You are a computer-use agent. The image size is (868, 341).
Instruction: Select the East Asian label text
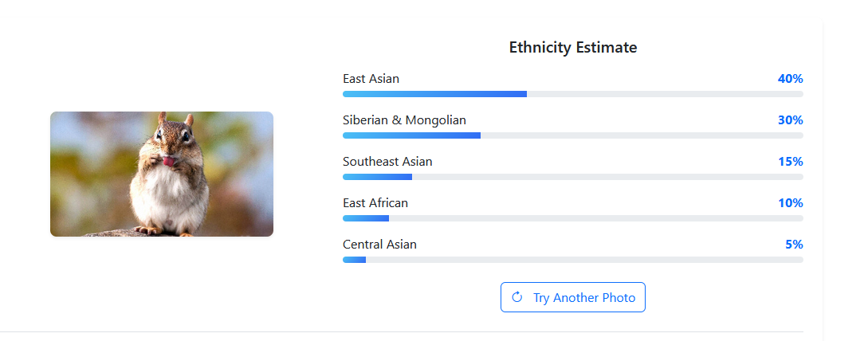[371, 79]
